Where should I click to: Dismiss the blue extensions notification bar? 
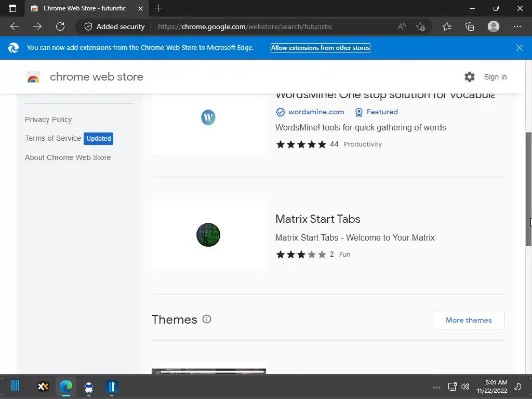520,48
